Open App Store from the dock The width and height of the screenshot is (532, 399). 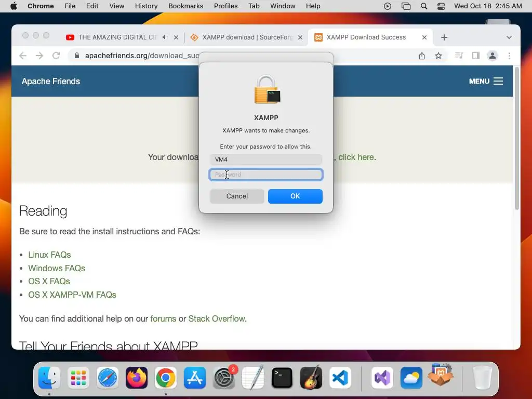[x=195, y=378]
